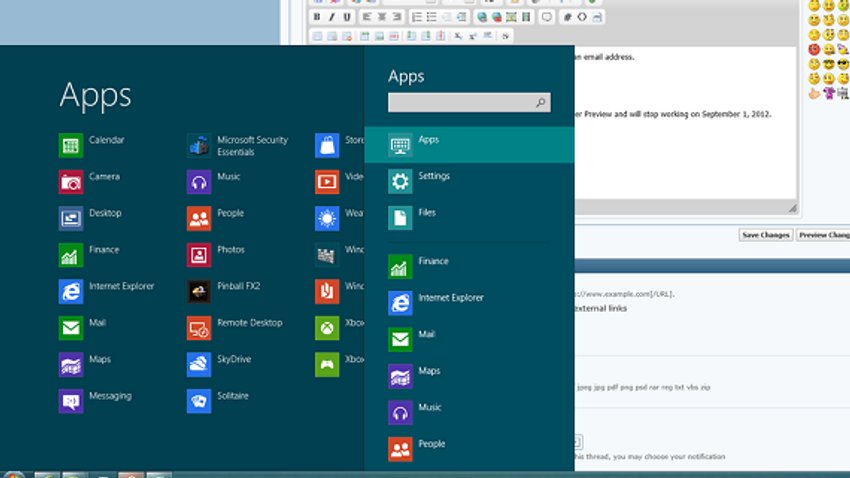
Task: Open the Video app
Action: (339, 182)
